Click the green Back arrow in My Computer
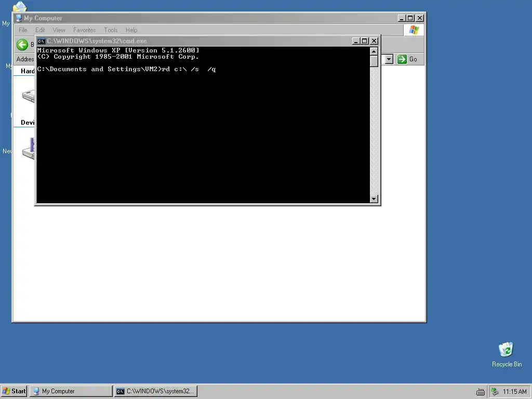This screenshot has height=399, width=532. click(x=22, y=45)
